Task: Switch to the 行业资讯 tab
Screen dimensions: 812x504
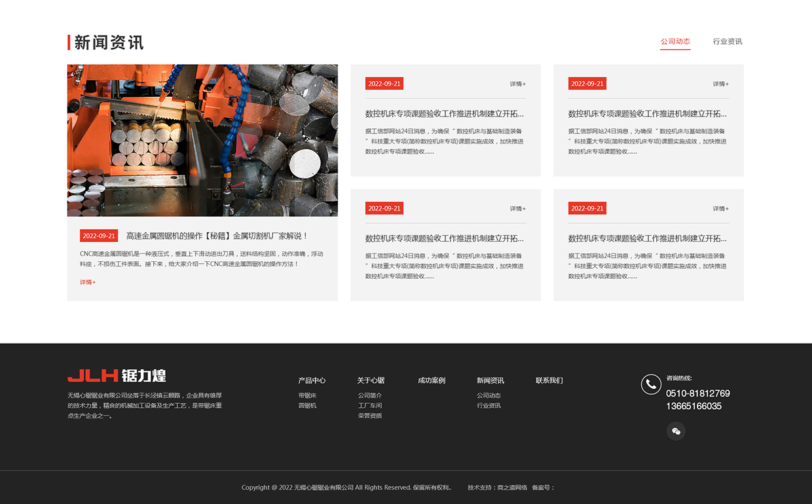Action: click(727, 41)
